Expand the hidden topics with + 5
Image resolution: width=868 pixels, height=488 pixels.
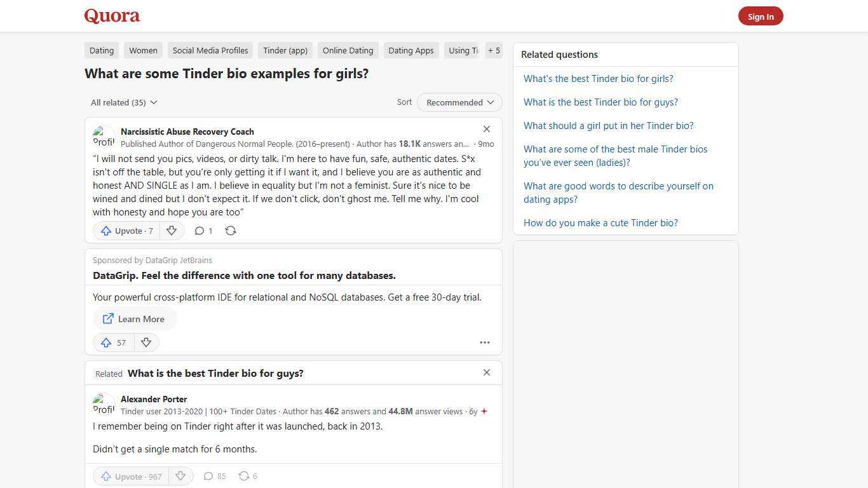point(494,50)
